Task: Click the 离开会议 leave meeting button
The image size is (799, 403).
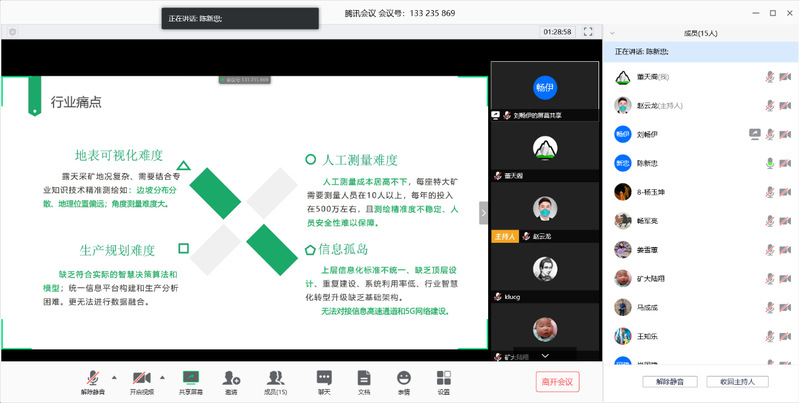Action: [557, 381]
